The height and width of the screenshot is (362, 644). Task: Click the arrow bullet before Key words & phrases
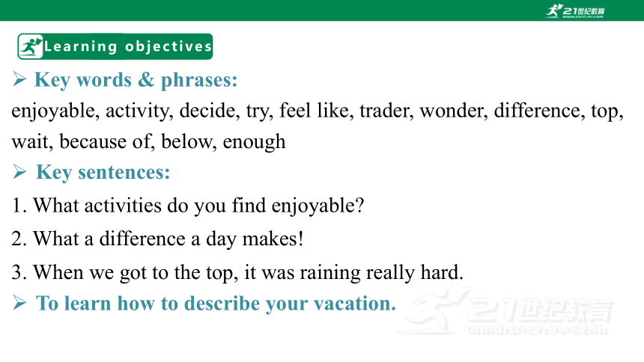19,79
